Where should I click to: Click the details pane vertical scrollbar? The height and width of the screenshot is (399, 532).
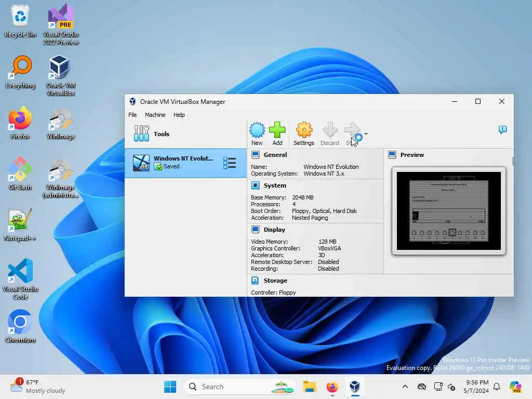pyautogui.click(x=513, y=161)
